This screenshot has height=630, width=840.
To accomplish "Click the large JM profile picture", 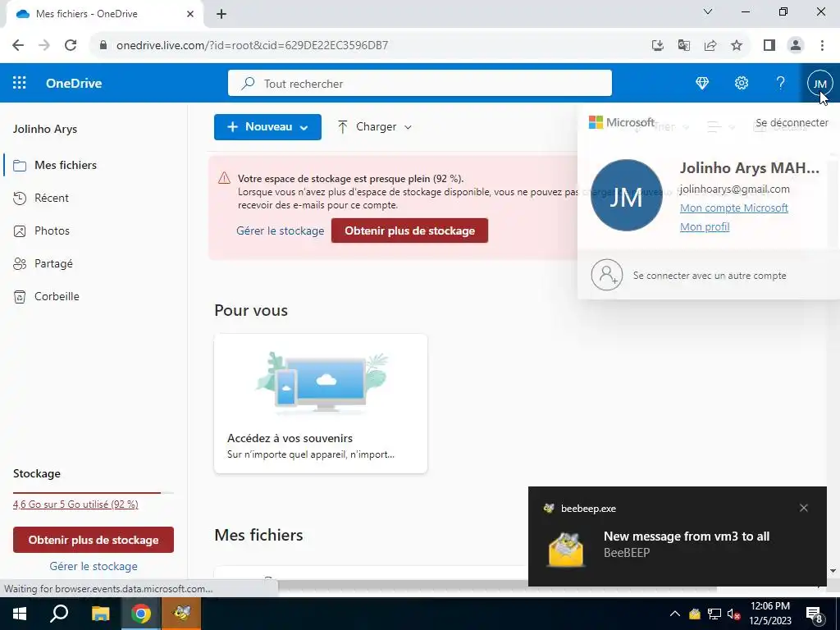I will pyautogui.click(x=626, y=195).
